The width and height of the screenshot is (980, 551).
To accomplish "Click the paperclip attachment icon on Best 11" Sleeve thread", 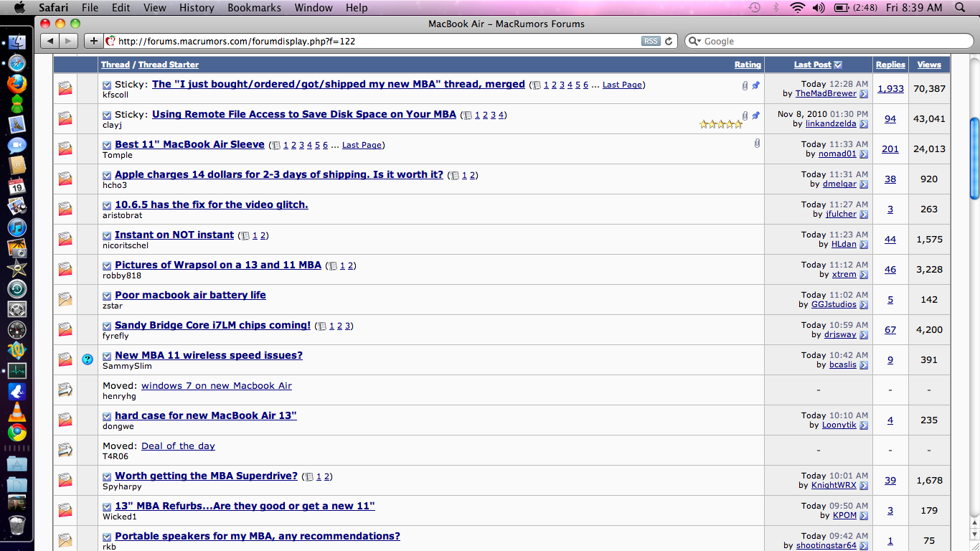I will click(757, 143).
